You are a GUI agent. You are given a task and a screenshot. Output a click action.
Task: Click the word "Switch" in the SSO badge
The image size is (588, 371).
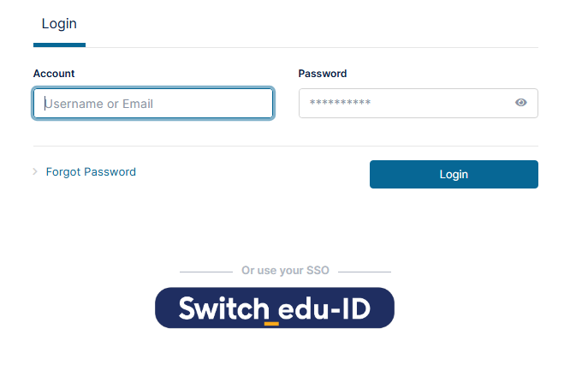[x=224, y=308]
